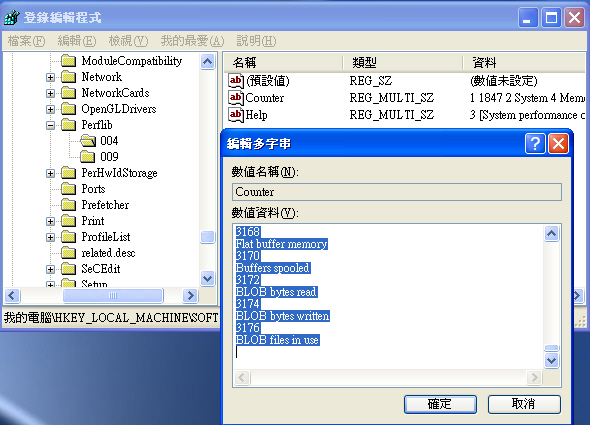Click the tree pane horizontal scrollbar thumb
Viewport: 590px width, 425px height.
click(x=113, y=296)
